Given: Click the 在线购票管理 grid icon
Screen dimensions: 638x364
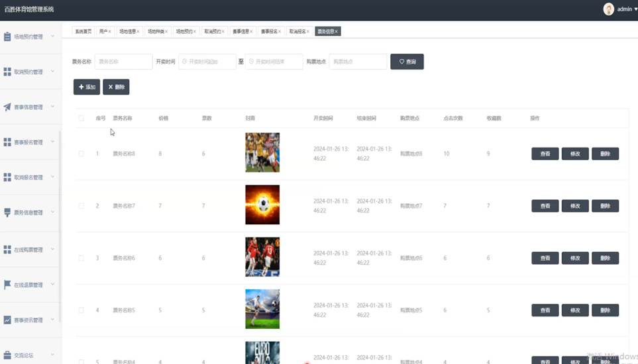Looking at the screenshot, I should click(x=7, y=250).
